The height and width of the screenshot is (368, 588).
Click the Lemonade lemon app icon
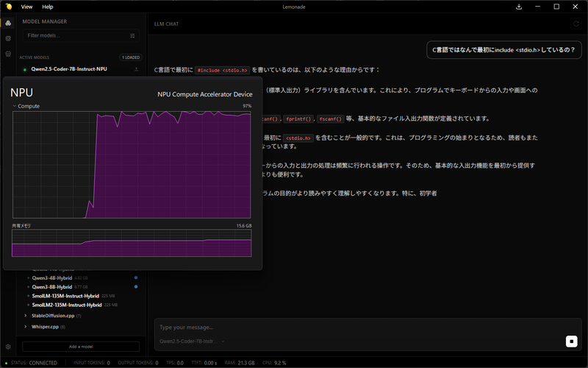pos(8,7)
